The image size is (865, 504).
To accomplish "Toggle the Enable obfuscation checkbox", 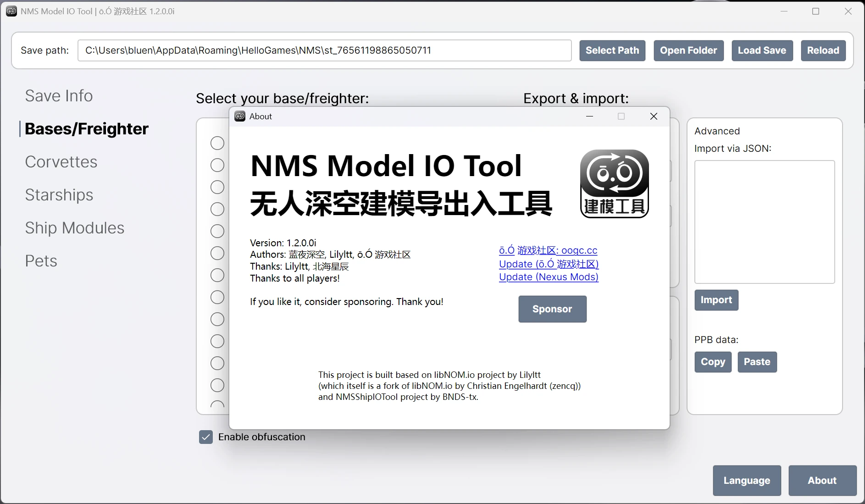I will point(206,437).
